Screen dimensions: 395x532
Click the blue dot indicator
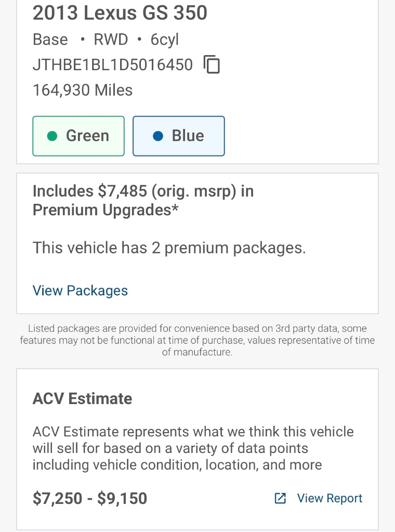pyautogui.click(x=159, y=136)
